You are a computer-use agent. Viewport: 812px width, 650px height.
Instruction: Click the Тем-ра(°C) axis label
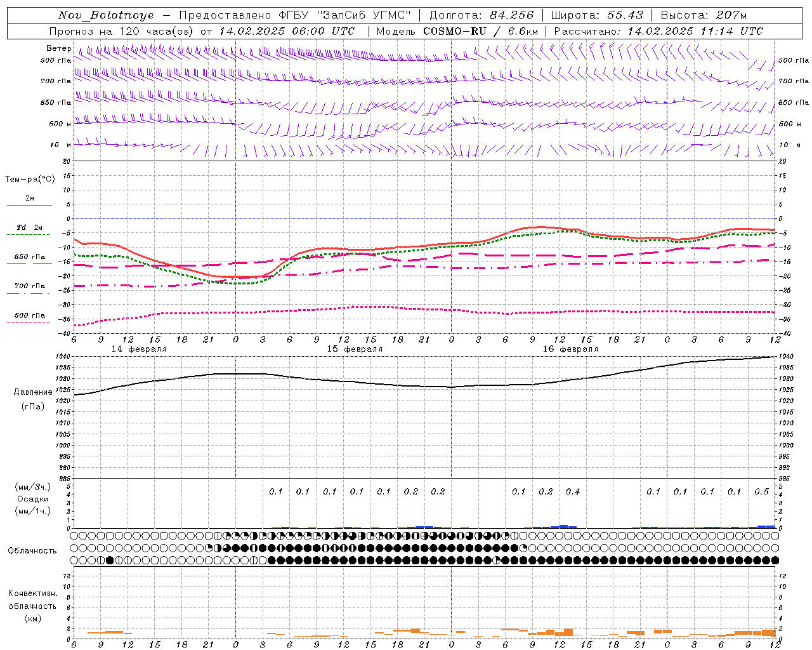point(30,180)
